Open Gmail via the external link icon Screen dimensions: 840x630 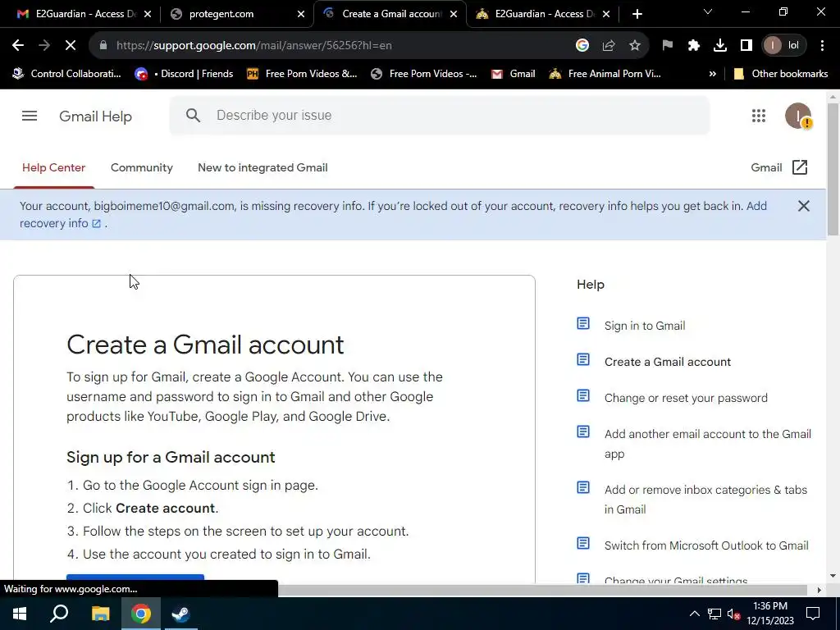(x=799, y=167)
